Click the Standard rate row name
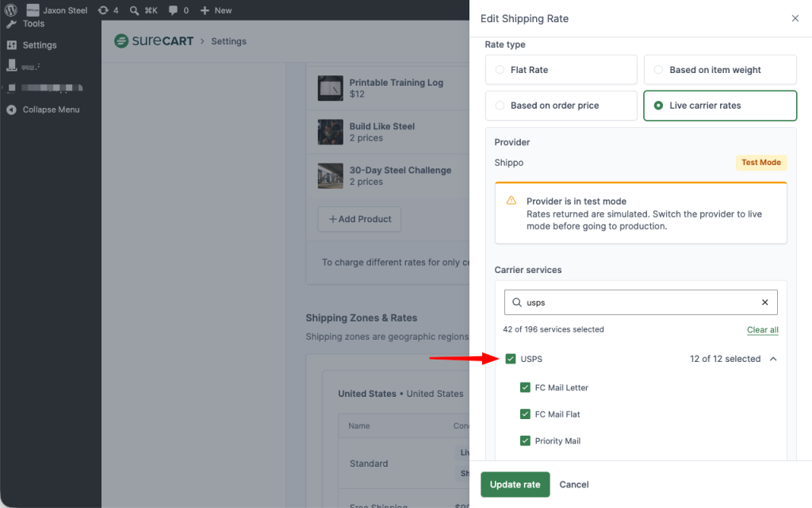 tap(369, 464)
